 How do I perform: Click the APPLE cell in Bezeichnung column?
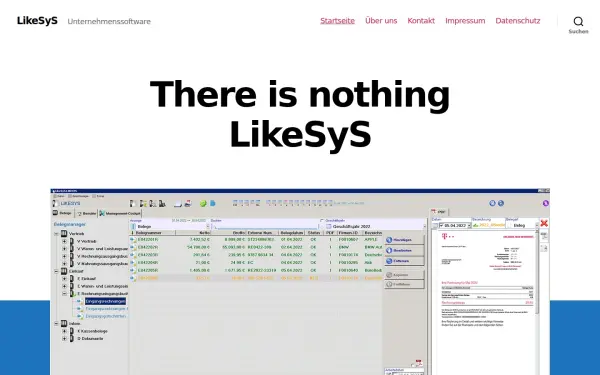(x=372, y=240)
